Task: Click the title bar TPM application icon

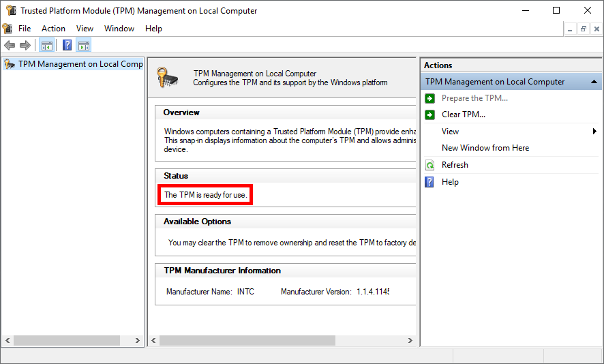Action: click(11, 10)
